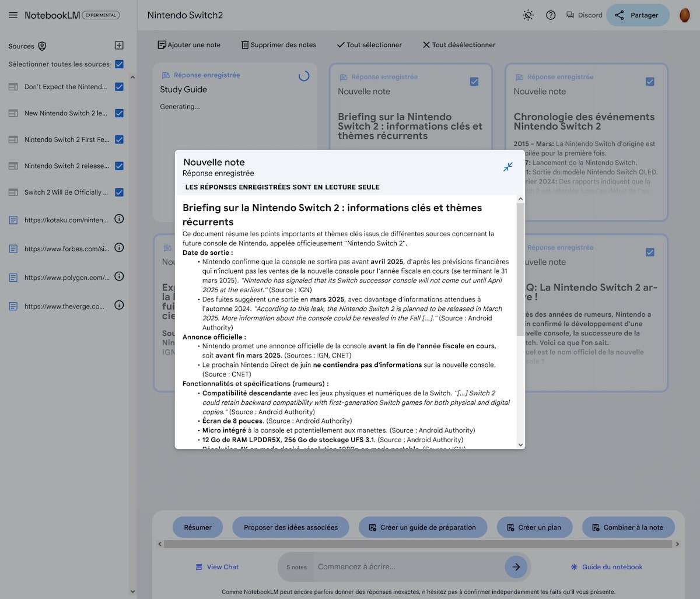This screenshot has width=700, height=599.
Task: Click the New Nintendo Switch 2 le... source icon
Action: 13,113
